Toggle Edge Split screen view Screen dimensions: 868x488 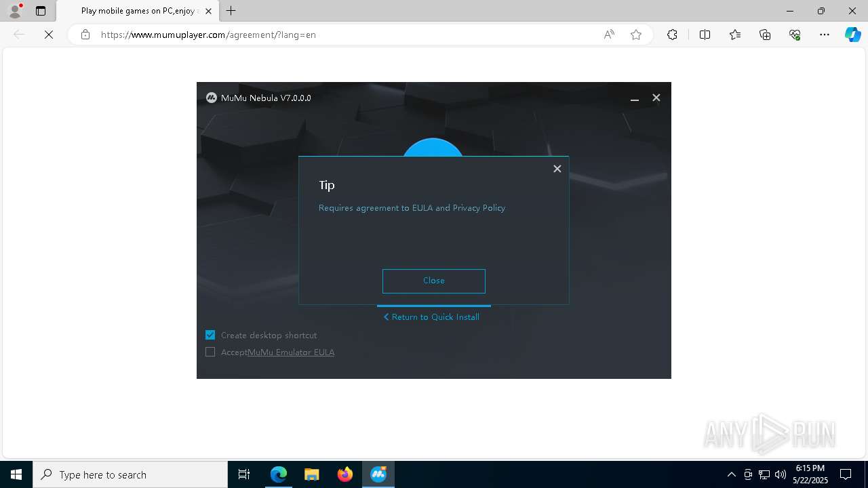[x=705, y=35]
